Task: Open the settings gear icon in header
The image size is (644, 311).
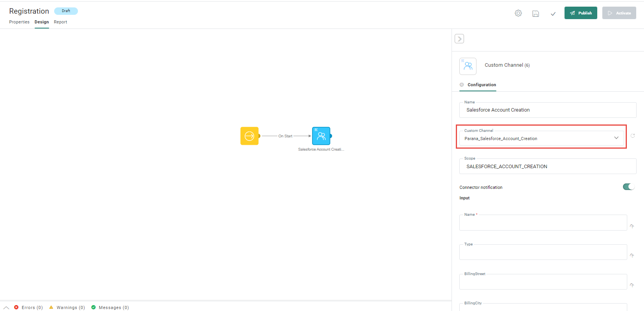Action: 518,13
